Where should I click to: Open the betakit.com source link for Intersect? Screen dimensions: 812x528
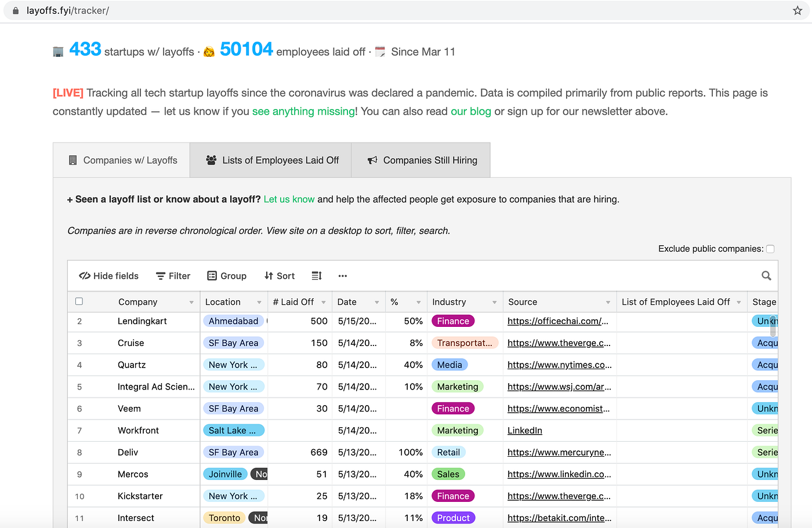tap(559, 518)
